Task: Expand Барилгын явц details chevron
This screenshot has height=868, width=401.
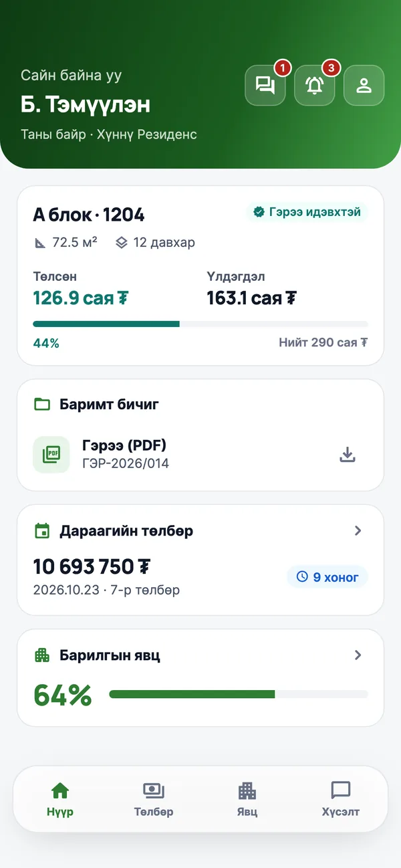Action: 358,655
